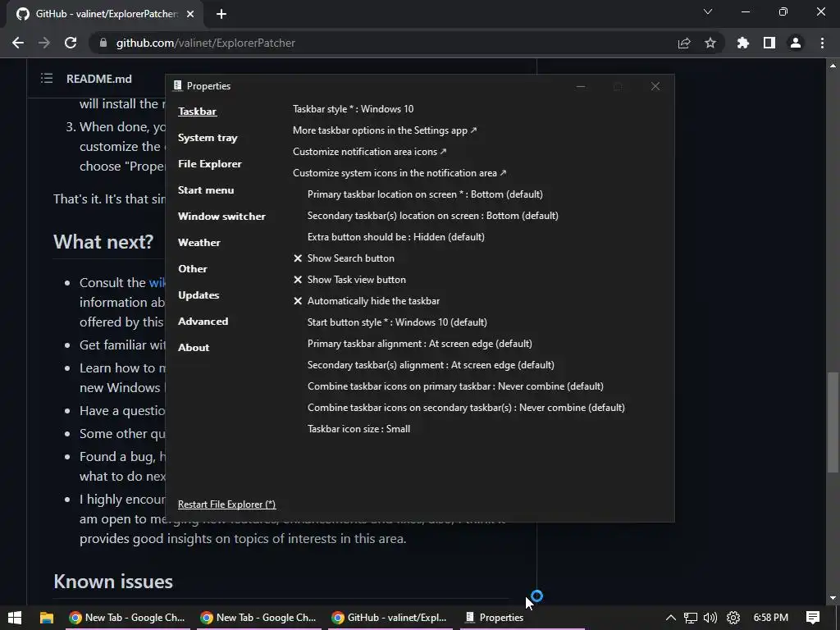
Task: Open Customize notification area icons link
Action: point(370,152)
